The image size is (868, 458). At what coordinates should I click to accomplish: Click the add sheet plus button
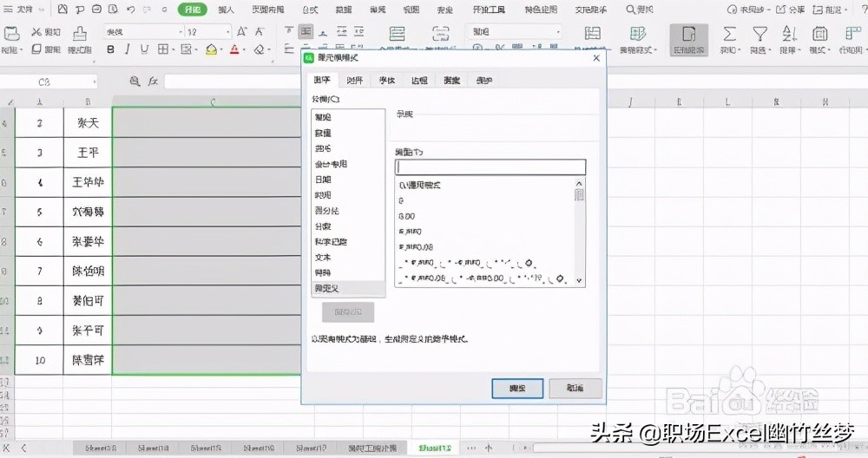coord(489,448)
